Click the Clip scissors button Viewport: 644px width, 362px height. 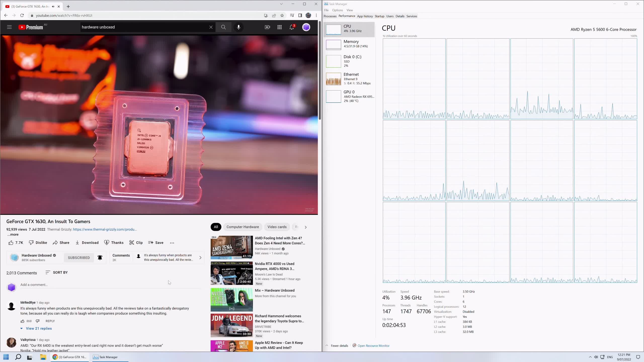[136, 243]
